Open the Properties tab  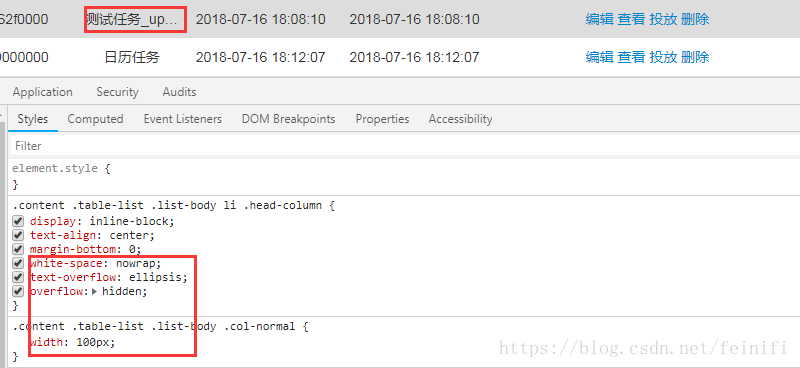click(382, 119)
